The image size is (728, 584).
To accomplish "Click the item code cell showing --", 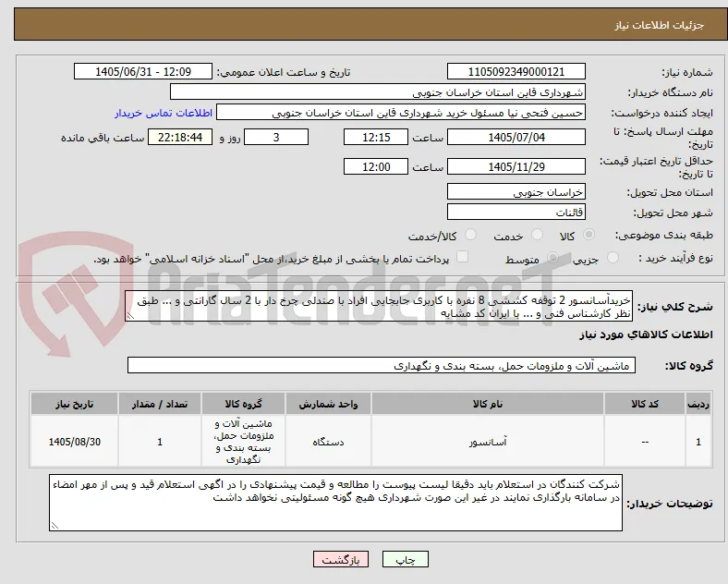I will [645, 442].
